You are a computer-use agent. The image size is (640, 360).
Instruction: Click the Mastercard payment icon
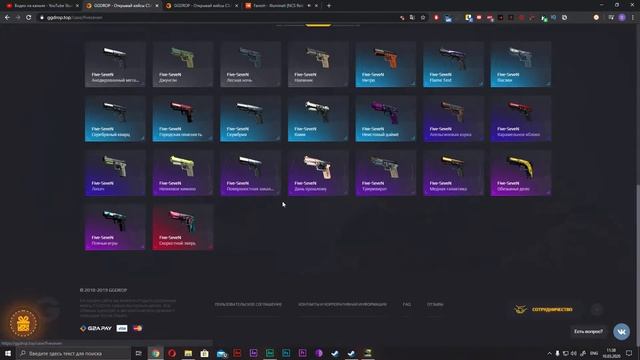click(x=138, y=328)
